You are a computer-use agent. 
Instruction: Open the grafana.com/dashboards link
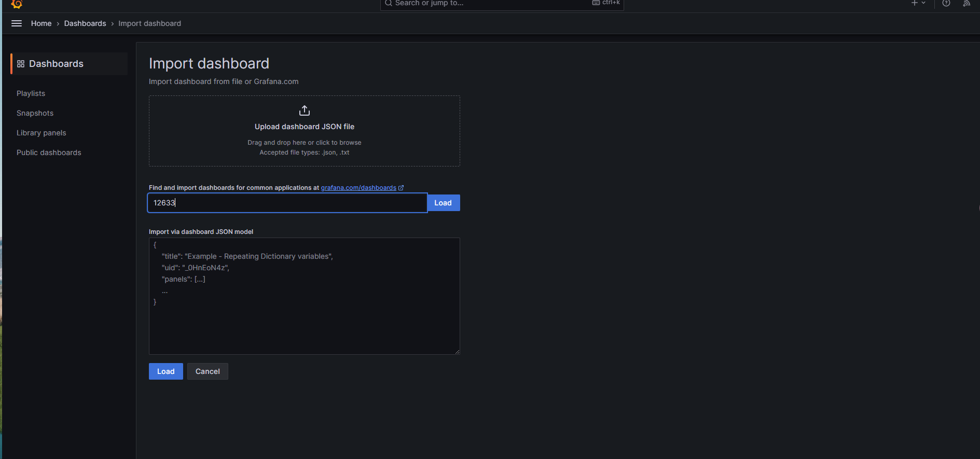358,188
